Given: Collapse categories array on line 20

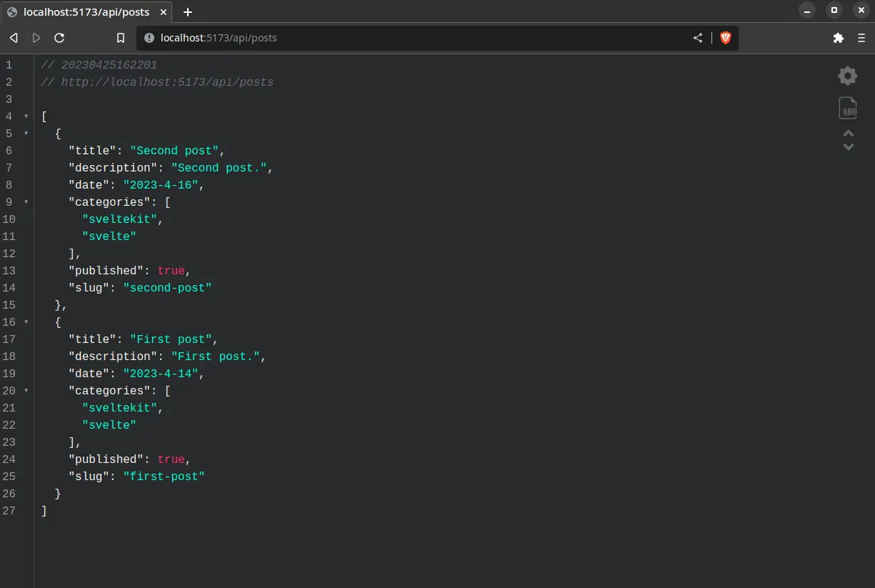Looking at the screenshot, I should [26, 391].
